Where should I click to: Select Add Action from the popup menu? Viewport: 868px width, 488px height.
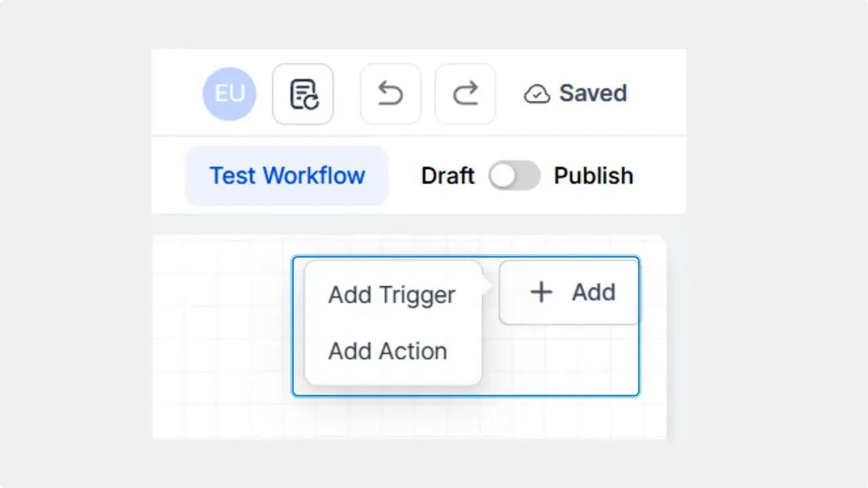(387, 350)
